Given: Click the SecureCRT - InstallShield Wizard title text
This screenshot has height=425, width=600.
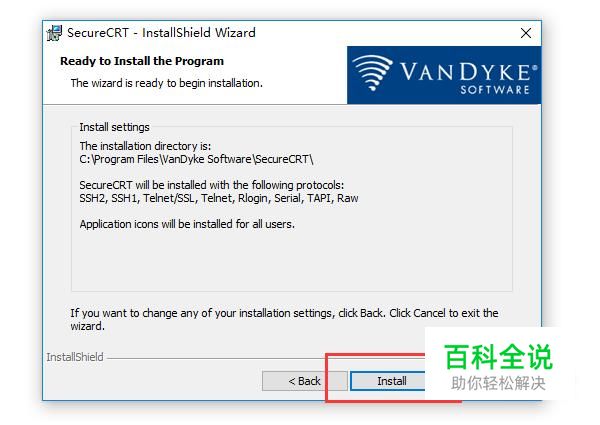Looking at the screenshot, I should tap(161, 33).
